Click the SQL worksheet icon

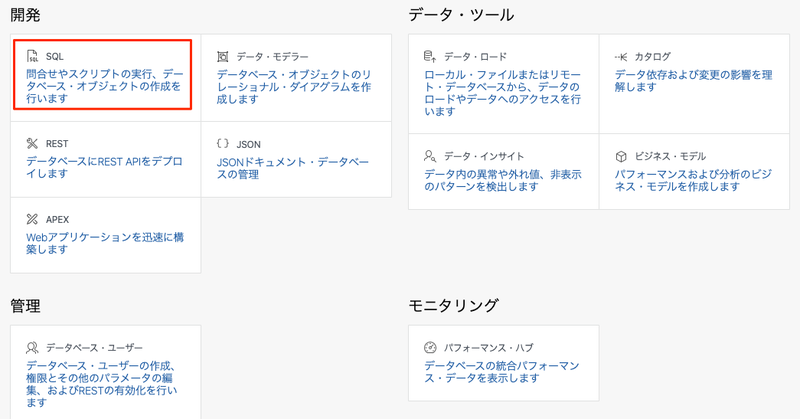[x=32, y=57]
